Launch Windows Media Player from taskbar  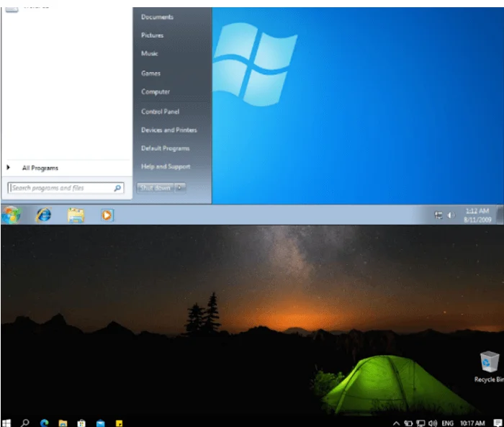pos(107,215)
